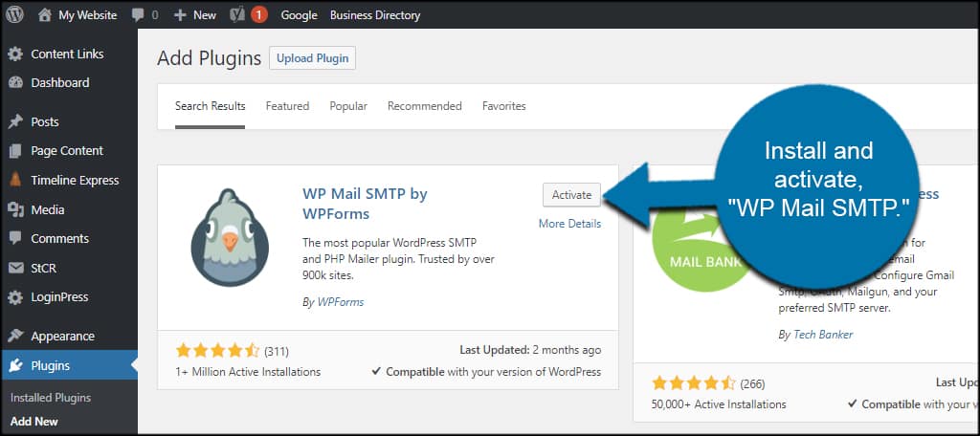
Task: Click the Page Content pages icon
Action: pyautogui.click(x=15, y=151)
